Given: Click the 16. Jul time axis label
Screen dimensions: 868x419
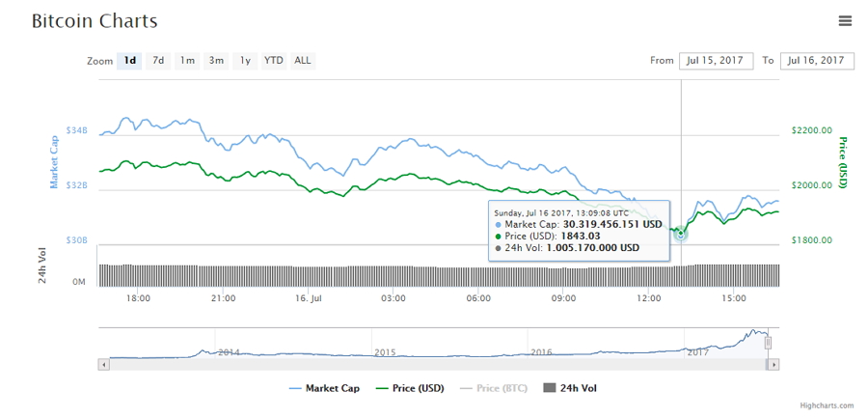Looking at the screenshot, I should (309, 298).
